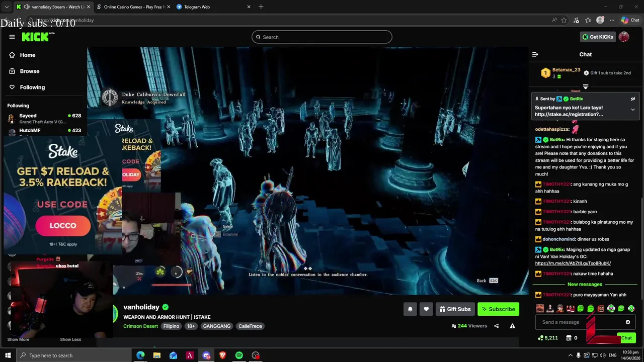Hide the pinned BotRix message

pos(633,99)
